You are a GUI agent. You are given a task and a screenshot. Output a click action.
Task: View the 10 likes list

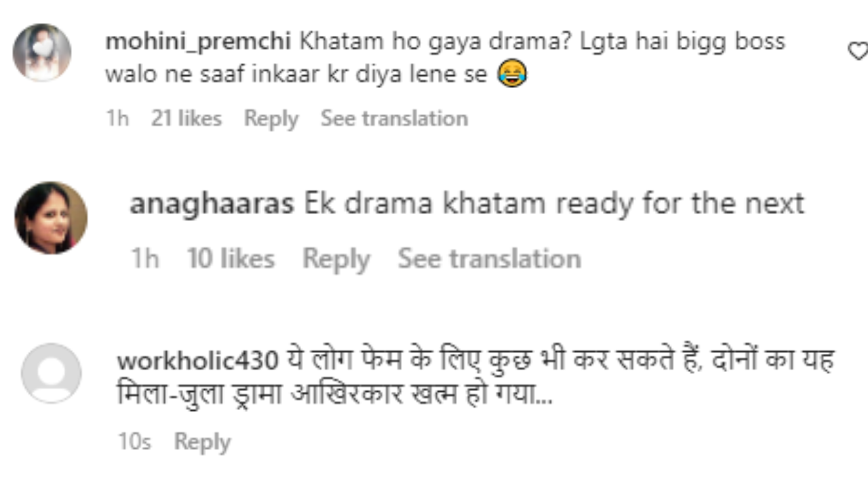(x=231, y=259)
